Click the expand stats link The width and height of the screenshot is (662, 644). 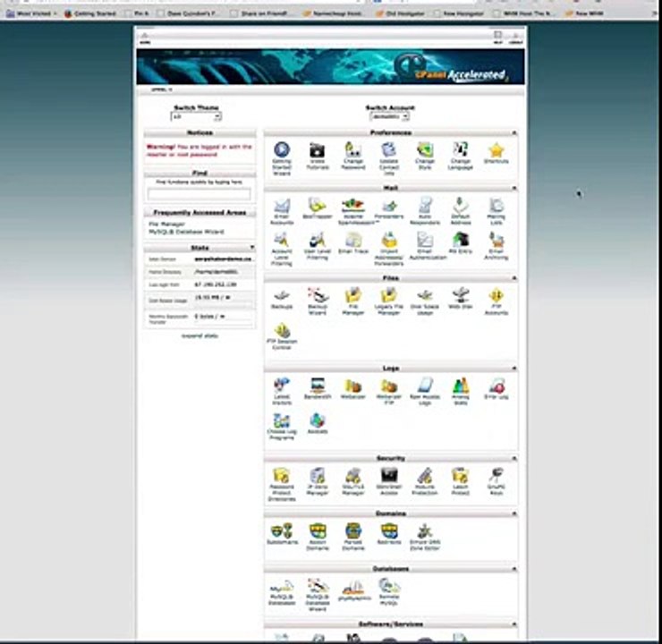point(199,335)
